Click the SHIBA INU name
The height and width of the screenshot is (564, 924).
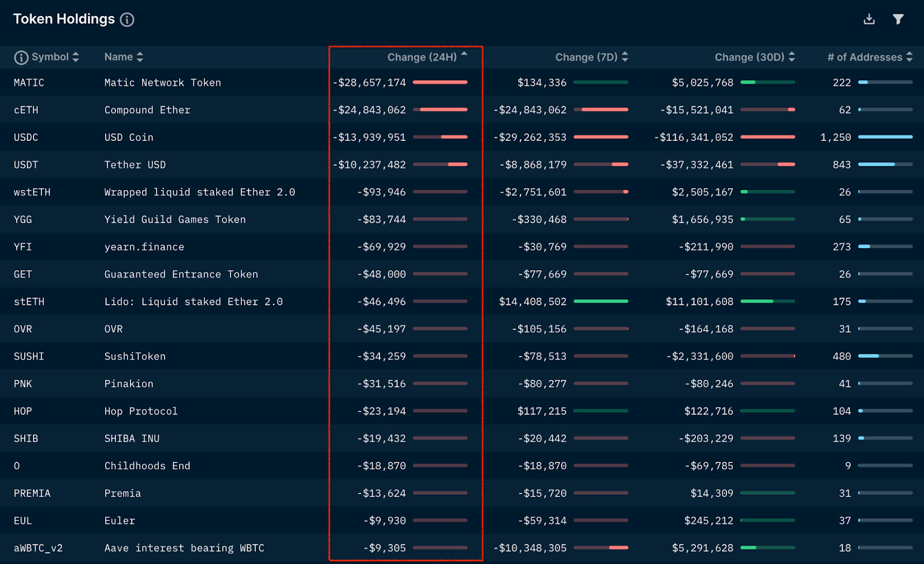tap(132, 439)
